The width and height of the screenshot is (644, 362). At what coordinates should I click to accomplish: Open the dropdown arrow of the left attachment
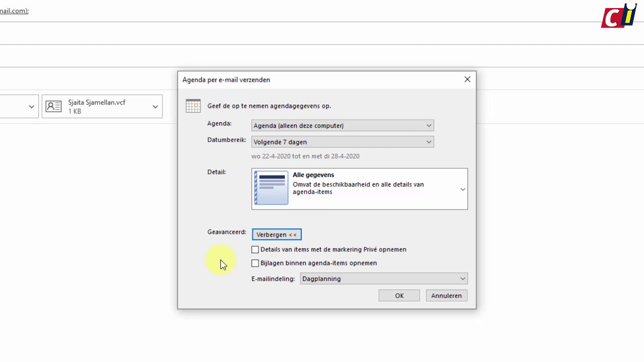(x=31, y=107)
